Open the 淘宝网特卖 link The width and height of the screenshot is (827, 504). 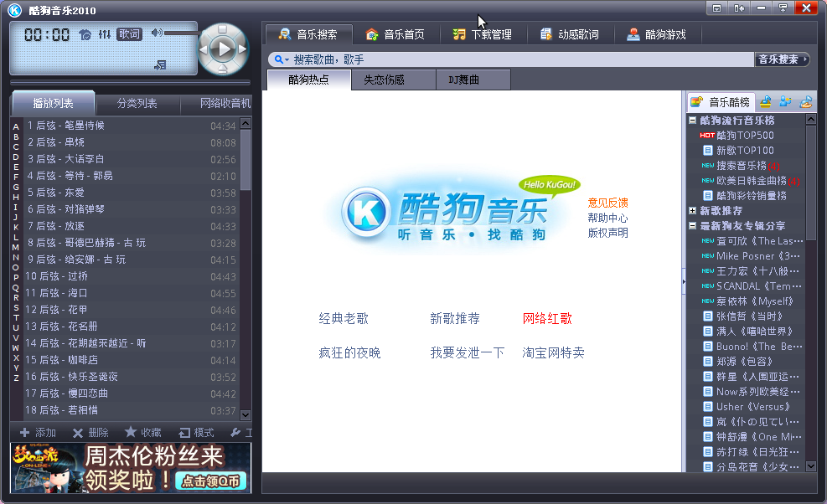coord(553,352)
